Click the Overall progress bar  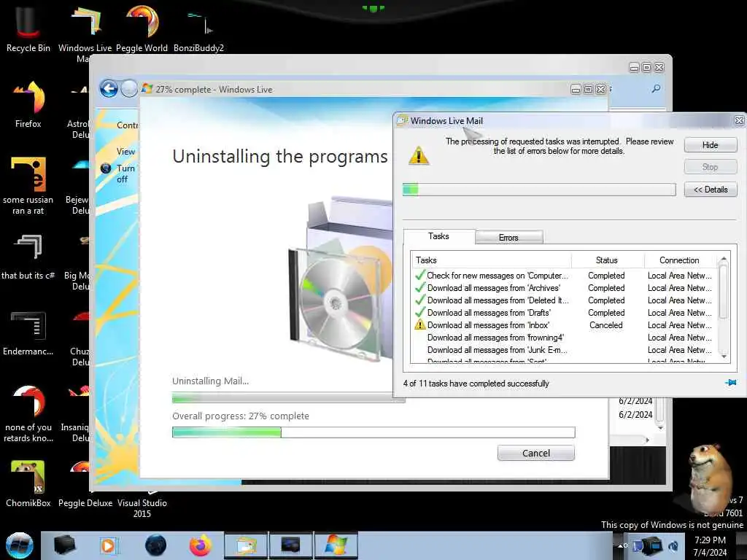tap(373, 432)
